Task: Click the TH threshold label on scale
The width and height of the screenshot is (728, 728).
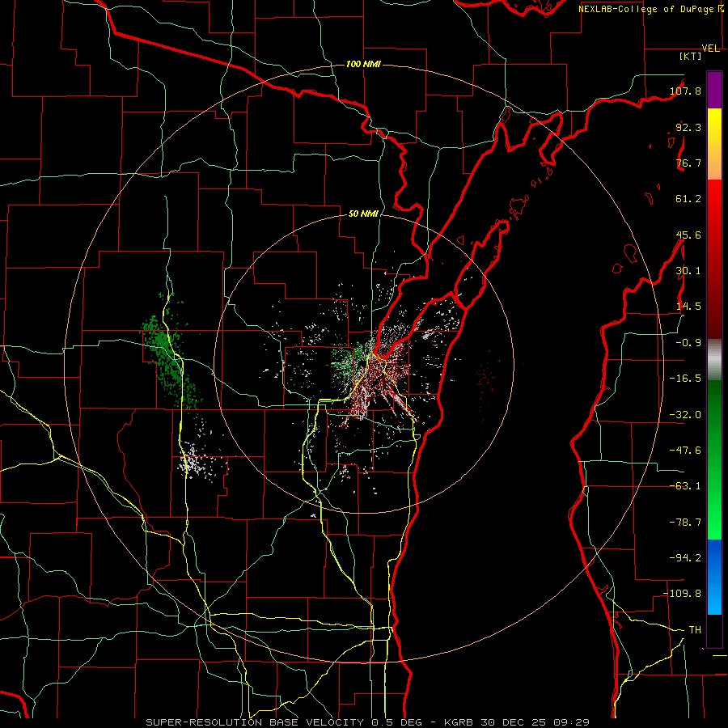Action: 695,630
